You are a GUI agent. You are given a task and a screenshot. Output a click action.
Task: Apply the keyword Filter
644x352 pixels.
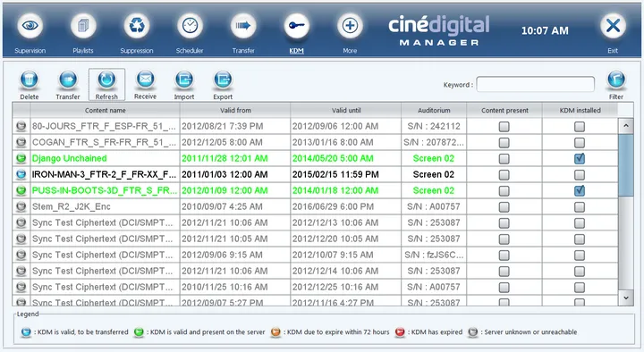(616, 80)
